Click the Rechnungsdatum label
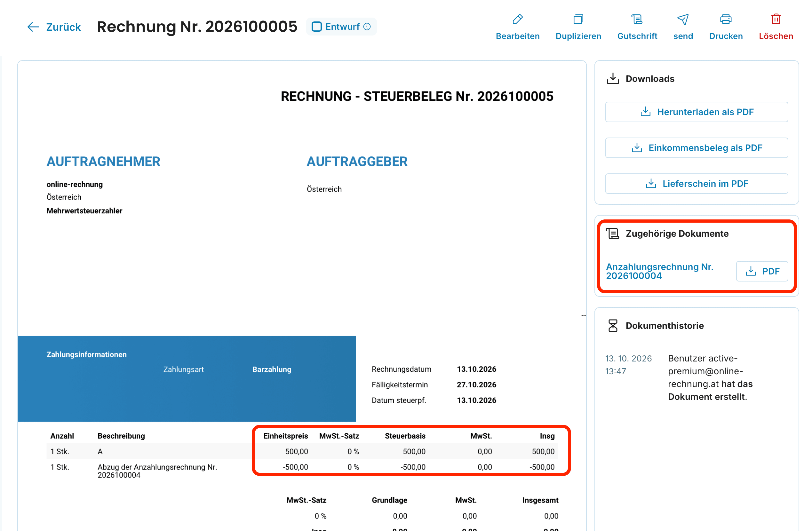Screen dimensions: 812x531 [401, 369]
